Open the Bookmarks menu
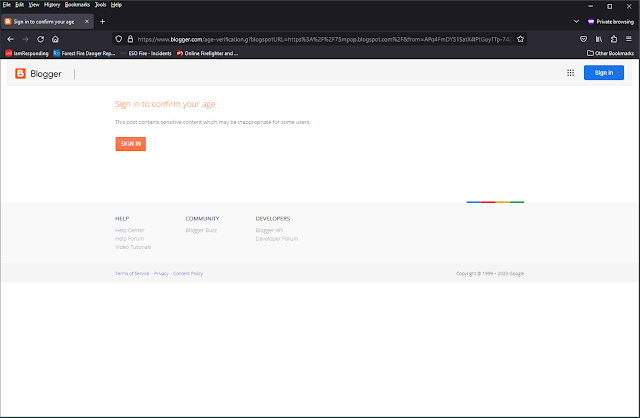640x418 pixels. [77, 5]
